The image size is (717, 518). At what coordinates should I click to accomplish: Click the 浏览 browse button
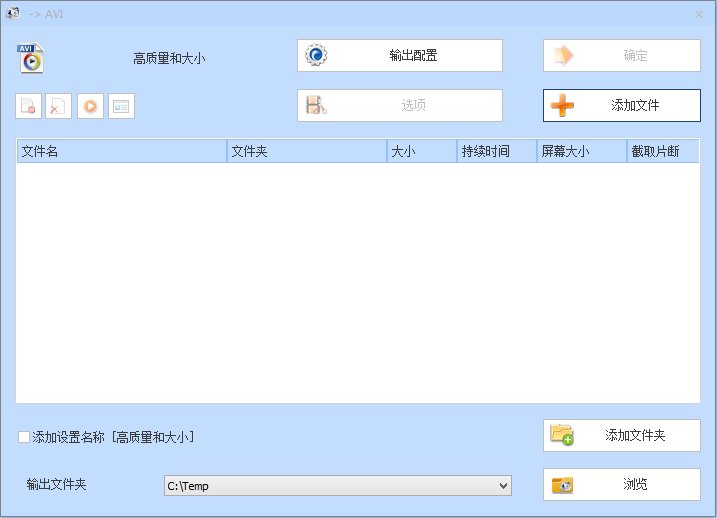coord(621,484)
